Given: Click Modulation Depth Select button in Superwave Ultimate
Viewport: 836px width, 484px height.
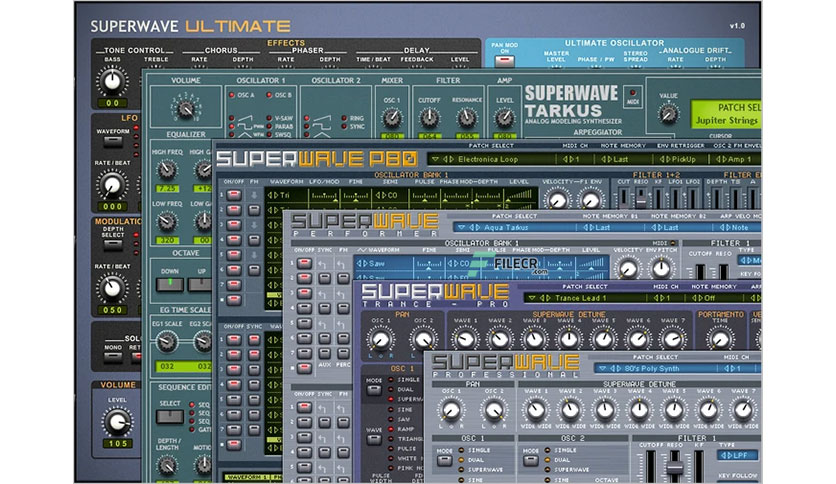Looking at the screenshot, I should (112, 245).
